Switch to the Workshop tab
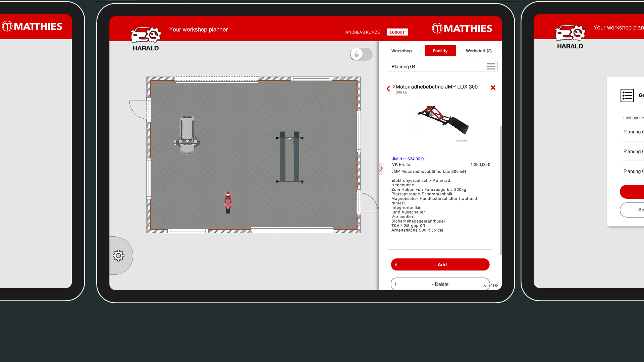 coord(401,51)
